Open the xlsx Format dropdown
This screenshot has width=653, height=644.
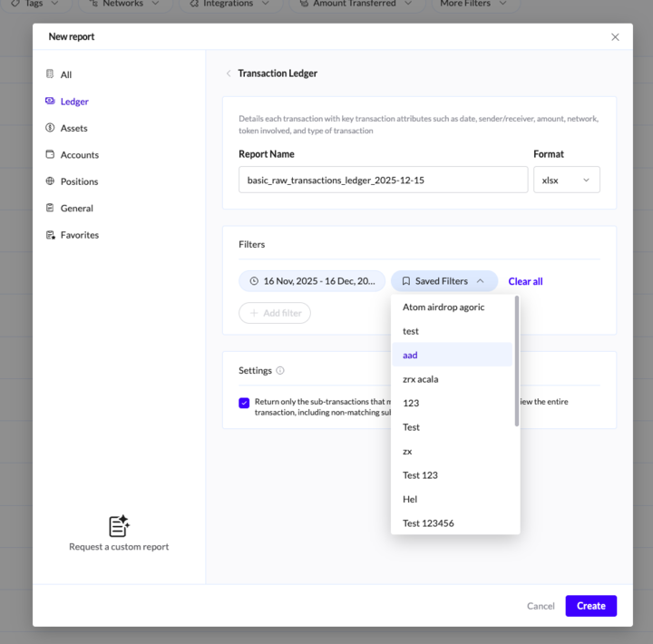[566, 180]
